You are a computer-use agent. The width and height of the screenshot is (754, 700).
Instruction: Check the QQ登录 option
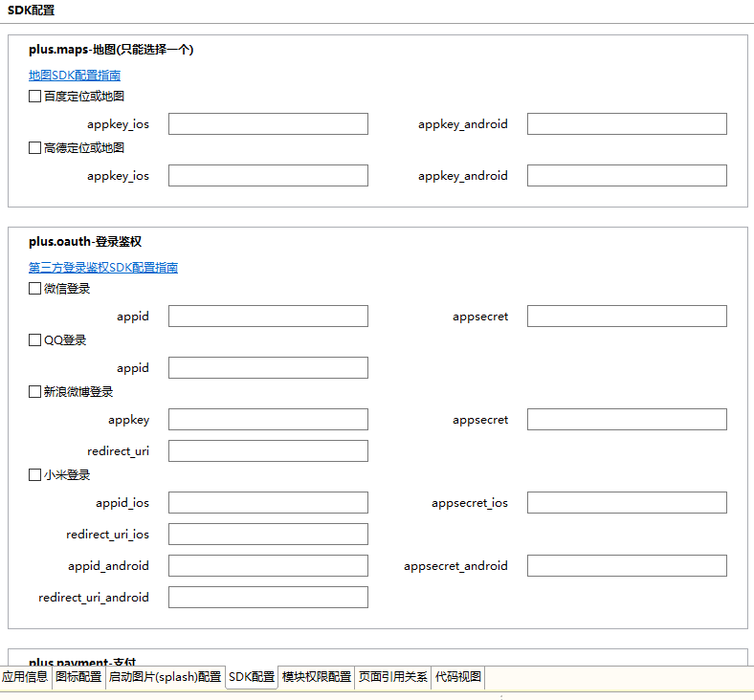(34, 340)
